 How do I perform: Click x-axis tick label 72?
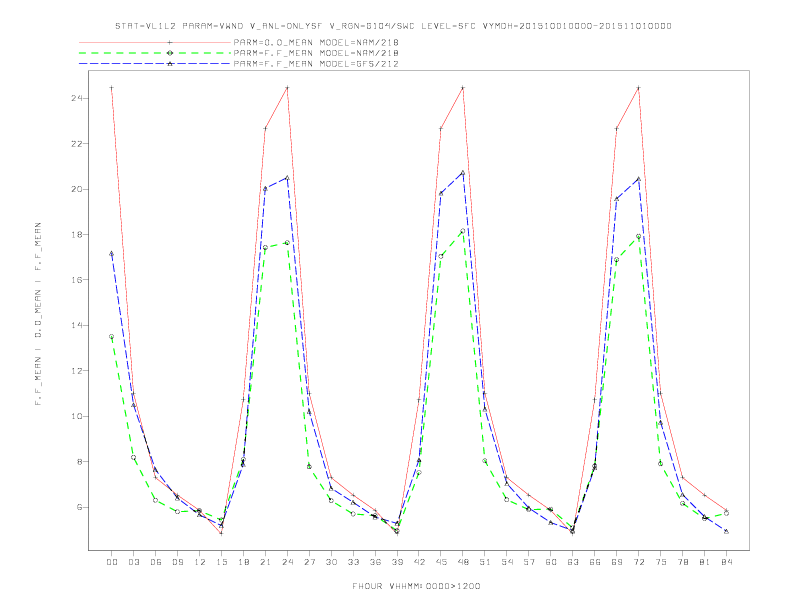(639, 562)
